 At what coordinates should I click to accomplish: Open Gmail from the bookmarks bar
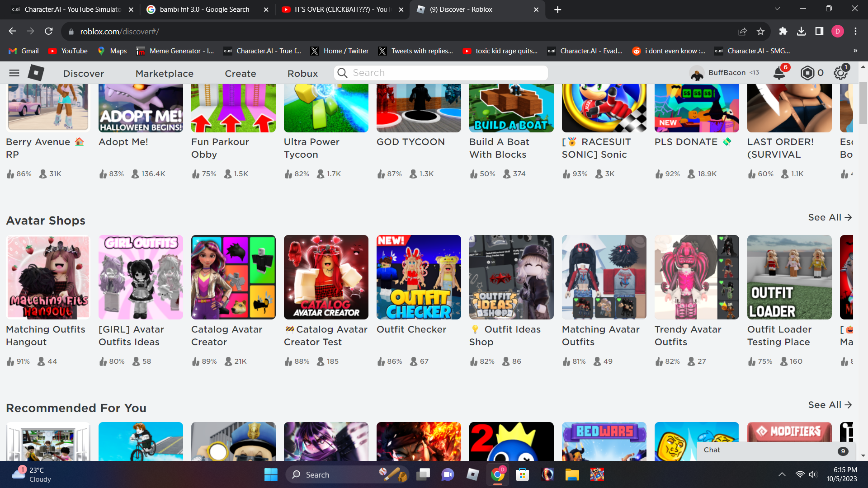tap(23, 51)
